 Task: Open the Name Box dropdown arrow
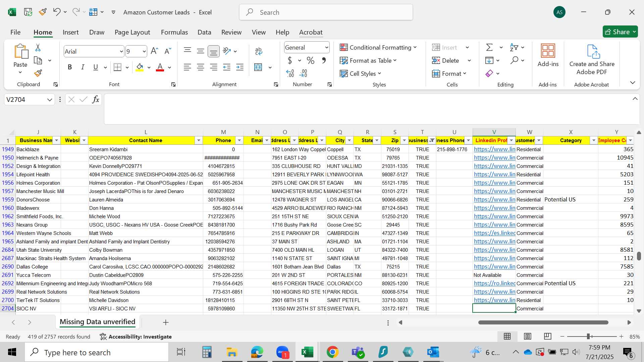pyautogui.click(x=50, y=100)
